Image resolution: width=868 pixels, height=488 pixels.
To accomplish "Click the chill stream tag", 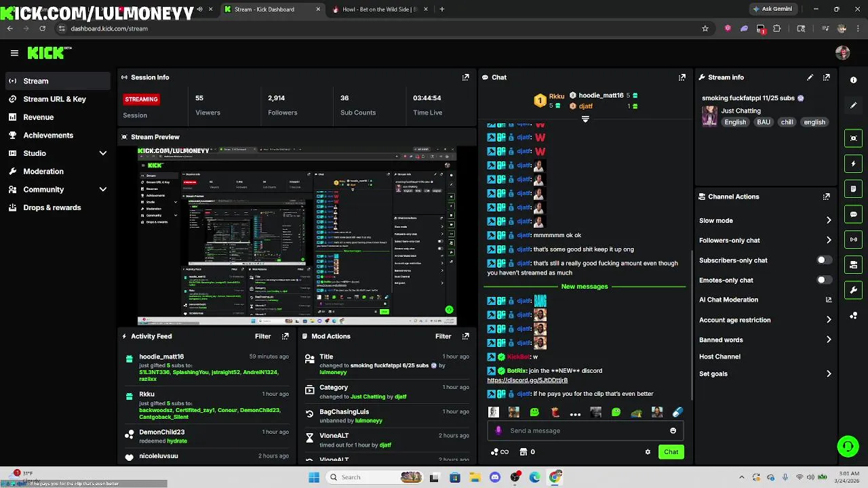I will tap(787, 122).
